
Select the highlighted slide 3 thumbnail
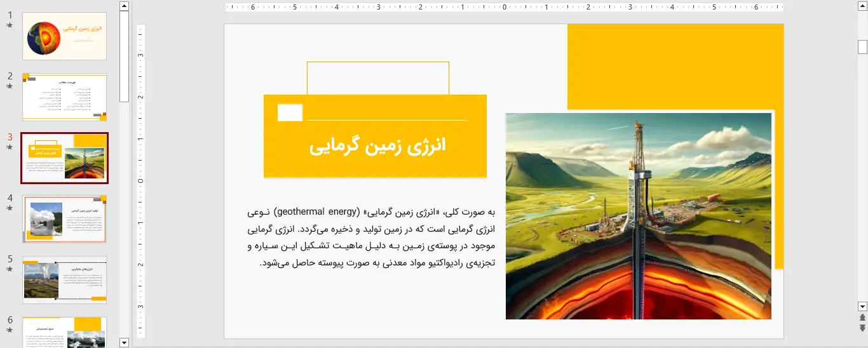tap(64, 158)
